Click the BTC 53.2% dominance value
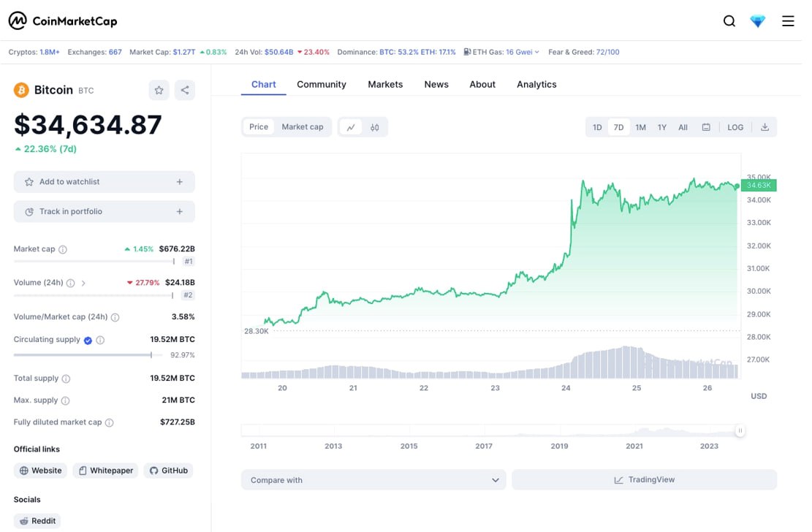The width and height of the screenshot is (812, 532). point(399,52)
